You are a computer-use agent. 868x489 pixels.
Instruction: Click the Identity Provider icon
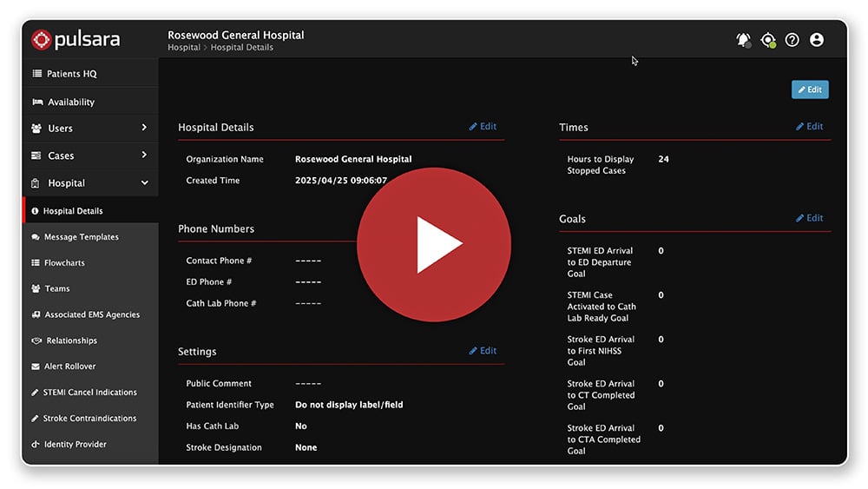pyautogui.click(x=36, y=444)
